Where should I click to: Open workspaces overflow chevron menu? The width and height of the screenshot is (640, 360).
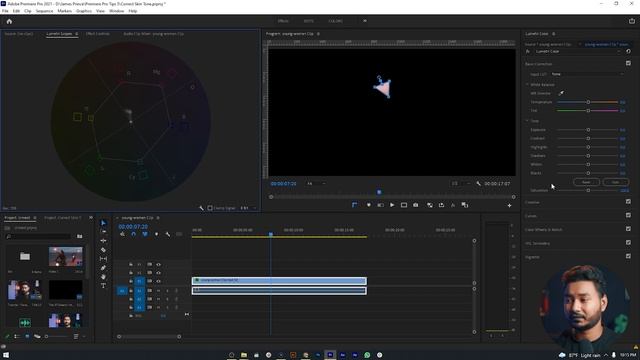click(x=364, y=21)
